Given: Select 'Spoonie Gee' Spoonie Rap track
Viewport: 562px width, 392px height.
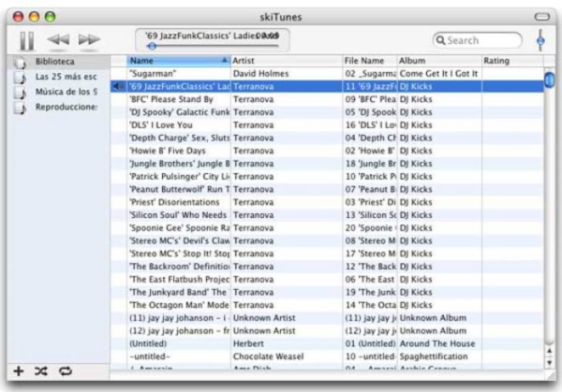Looking at the screenshot, I should pos(179,228).
